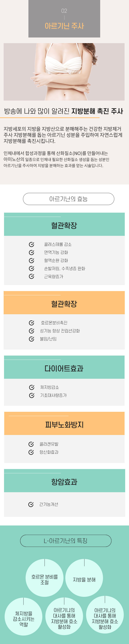Viewport: 129px width, 644px height.
Task: Click the 아르기닌의 효능 pill button
Action: tap(69, 199)
